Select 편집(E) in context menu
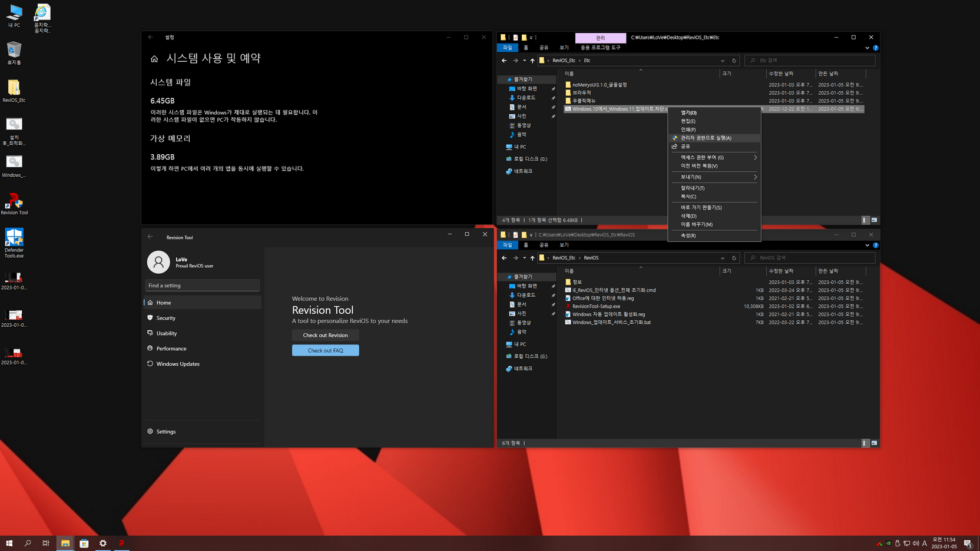This screenshot has width=980, height=551. tap(714, 121)
